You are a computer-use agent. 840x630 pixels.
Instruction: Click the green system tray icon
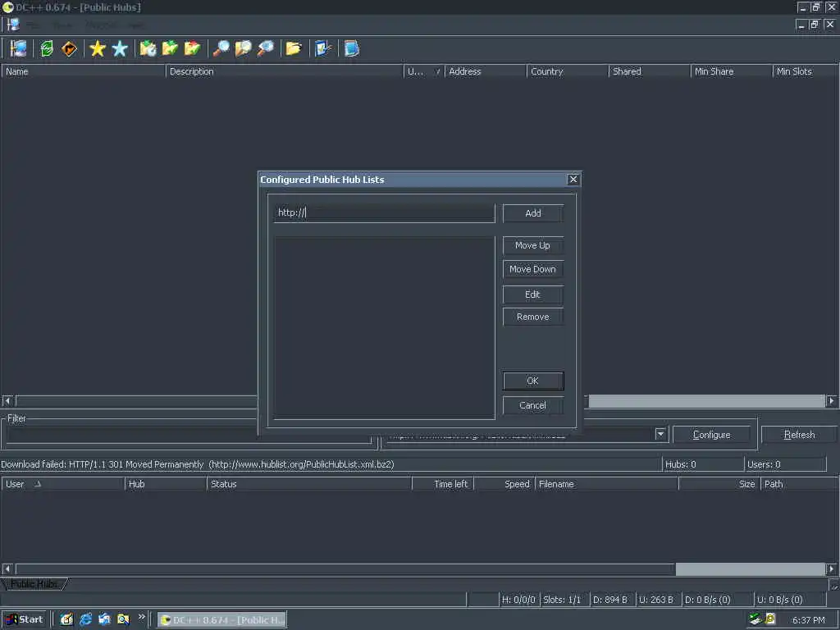[756, 619]
